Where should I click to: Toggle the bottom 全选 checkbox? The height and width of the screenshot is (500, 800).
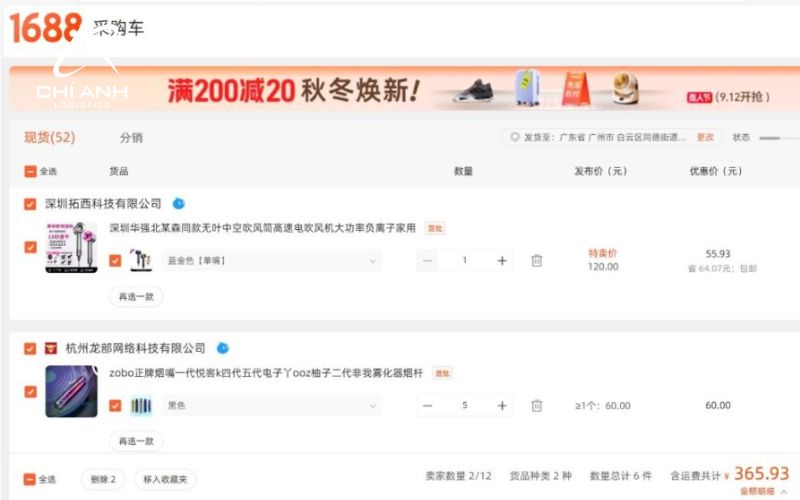30,479
